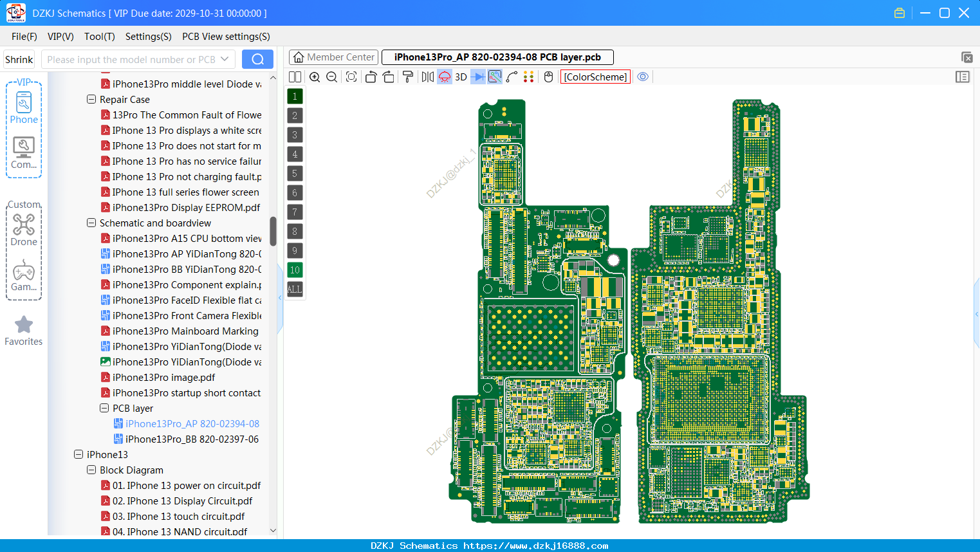980x552 pixels.
Task: Rotate the board clockwise
Action: click(389, 77)
